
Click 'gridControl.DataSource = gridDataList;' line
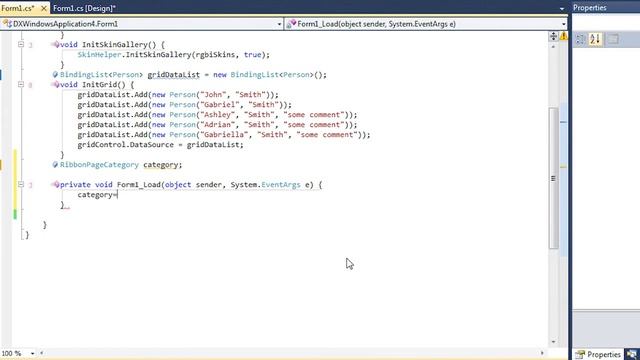click(160, 144)
